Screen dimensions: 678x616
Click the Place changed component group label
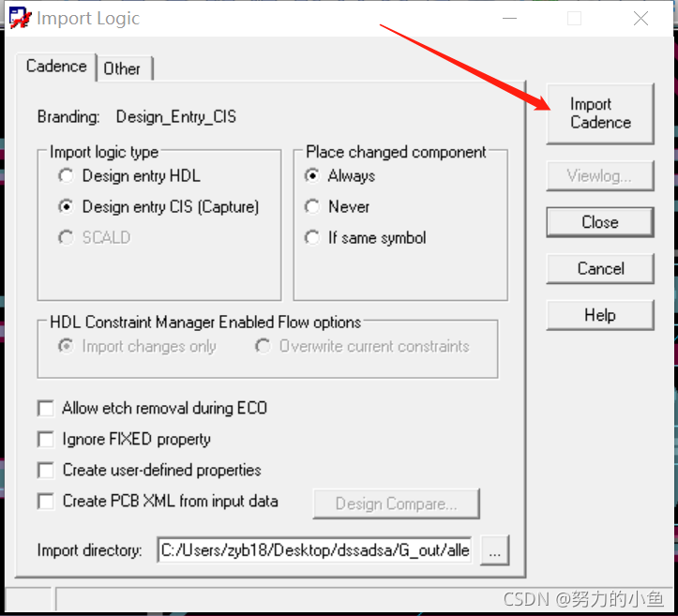click(x=396, y=152)
